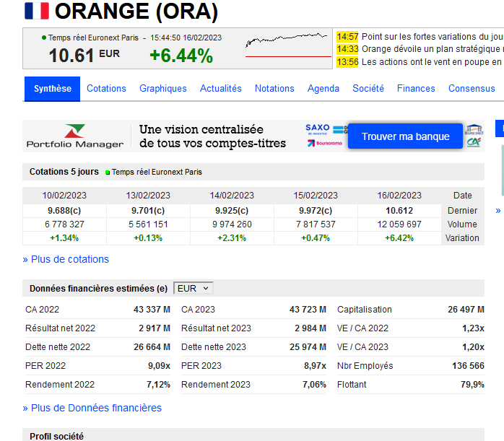
Task: Click the 15/02/2023 date header
Action: pyautogui.click(x=316, y=196)
